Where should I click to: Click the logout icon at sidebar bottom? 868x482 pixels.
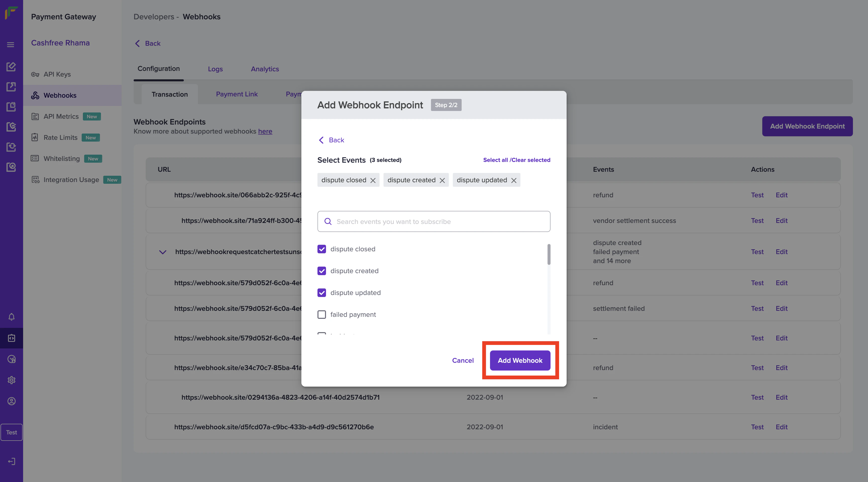coord(12,461)
